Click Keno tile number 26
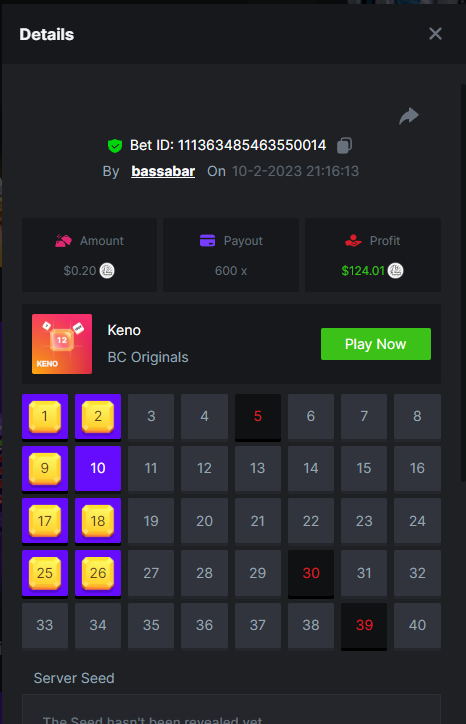This screenshot has width=466, height=724. 98,573
